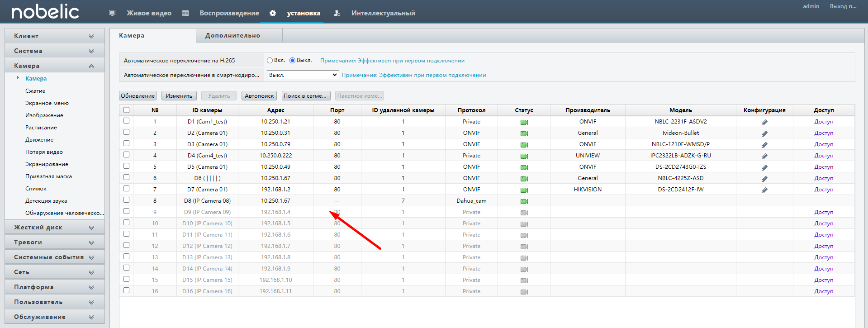Click status camera icon for D7 row

524,190
